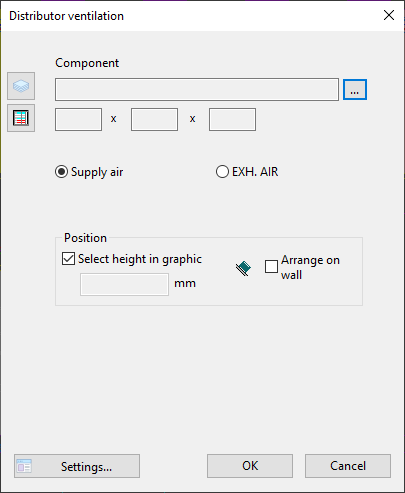Focus the first dimension box
Image resolution: width=405 pixels, height=493 pixels.
coord(78,119)
